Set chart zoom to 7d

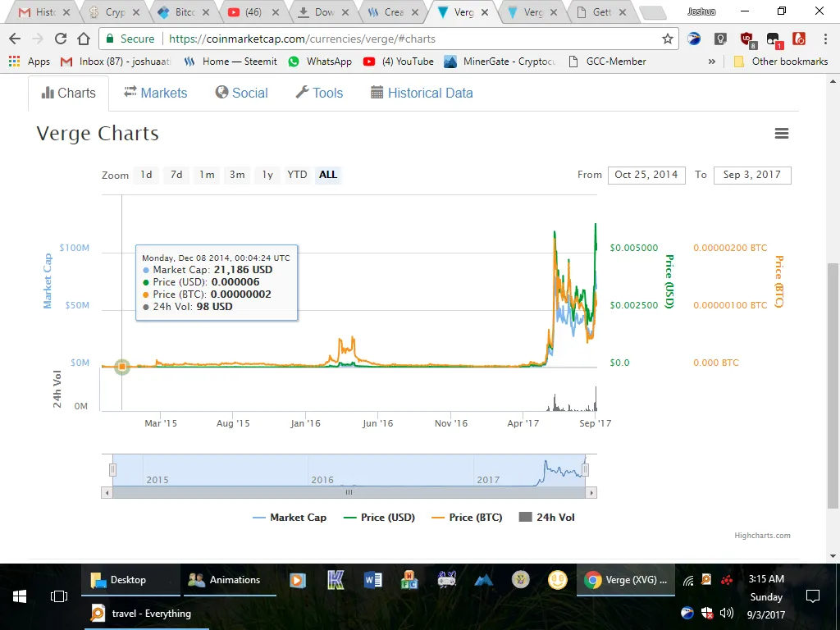point(176,175)
